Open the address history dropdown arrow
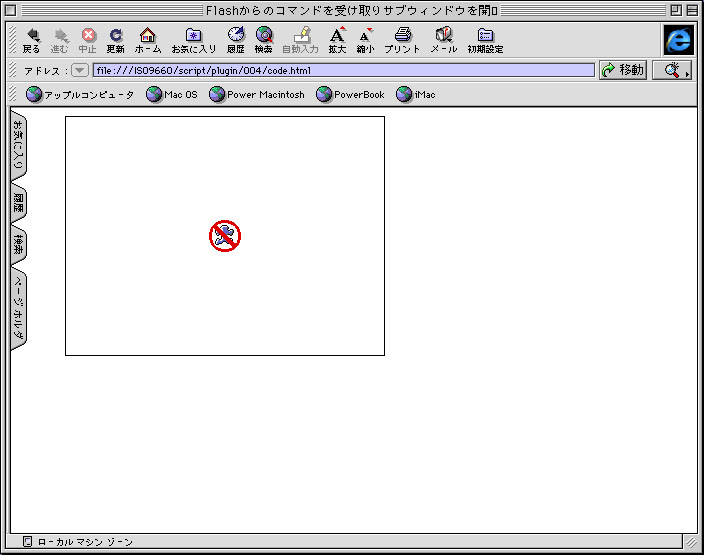Screen dimensions: 704x555 80,70
